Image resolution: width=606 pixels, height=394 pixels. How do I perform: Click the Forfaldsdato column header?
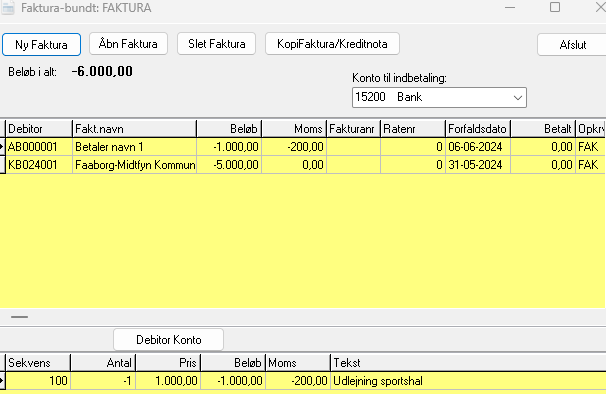coord(478,129)
